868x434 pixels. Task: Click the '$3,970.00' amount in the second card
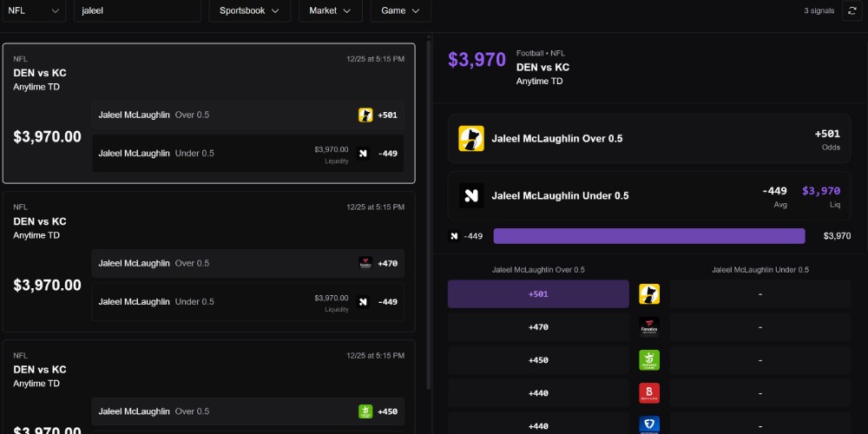point(47,285)
